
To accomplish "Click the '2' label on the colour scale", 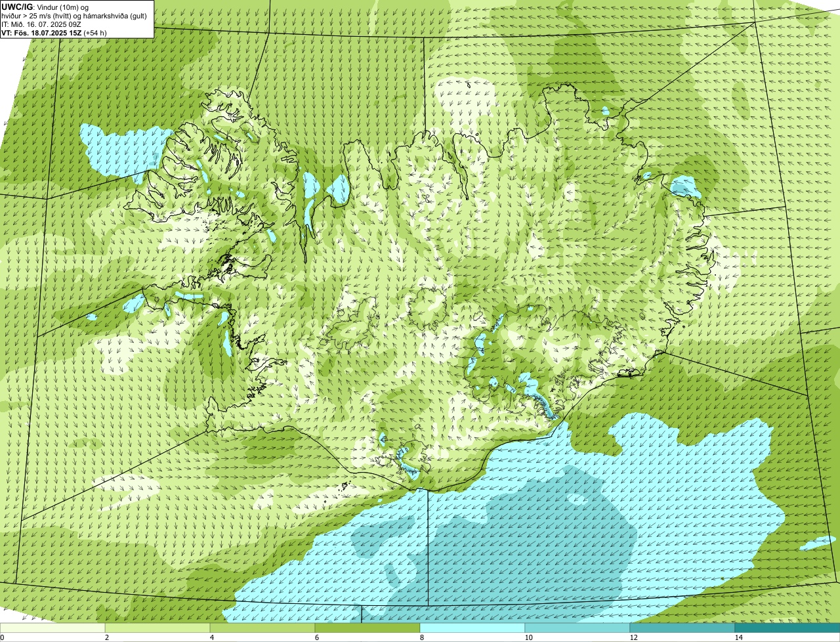I will point(107,637).
